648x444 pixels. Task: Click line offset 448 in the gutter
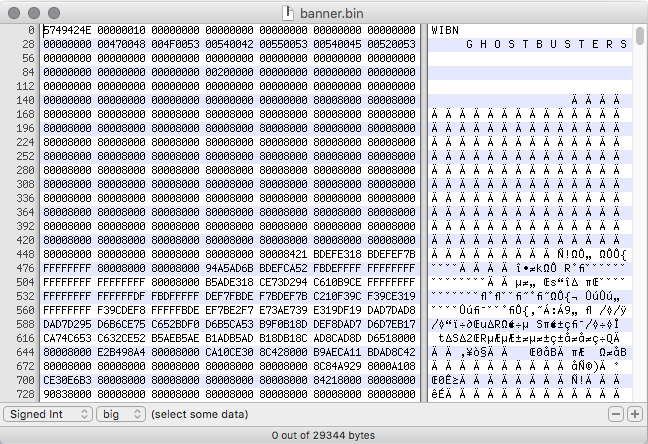(x=26, y=254)
